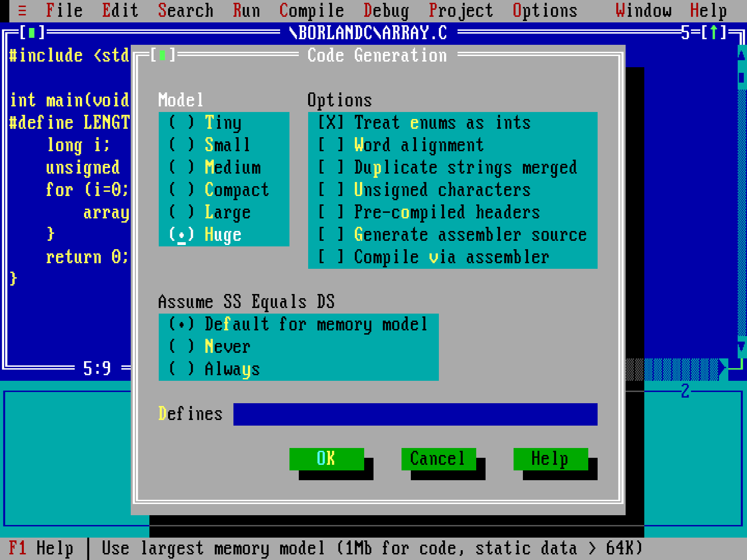Check Generate assembler source
The height and width of the screenshot is (560, 747).
coord(452,234)
